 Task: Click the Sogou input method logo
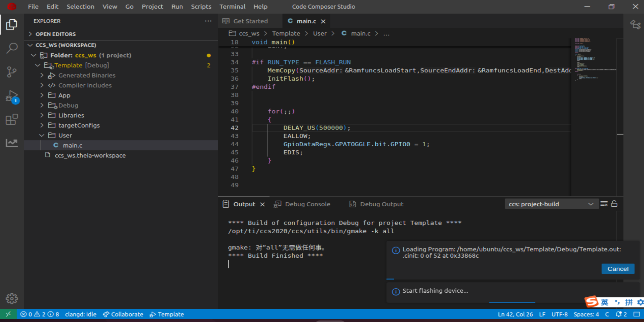591,301
